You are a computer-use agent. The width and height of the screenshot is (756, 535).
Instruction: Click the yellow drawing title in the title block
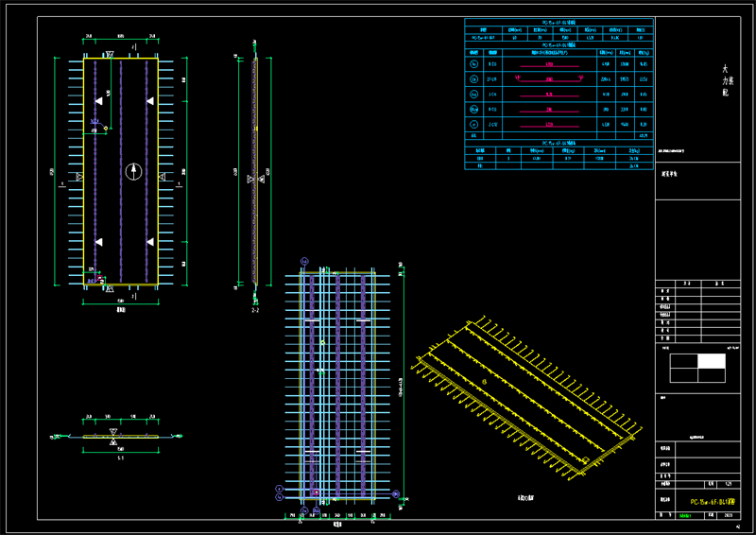(713, 502)
